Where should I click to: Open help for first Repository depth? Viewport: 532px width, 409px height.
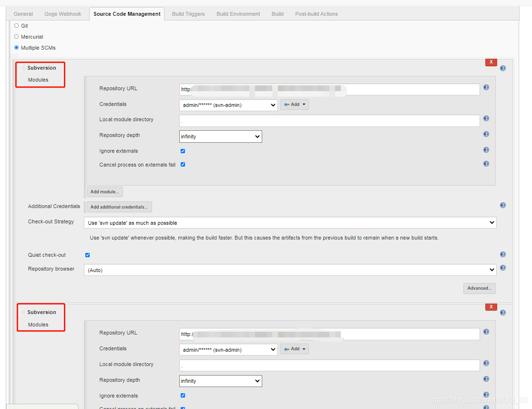tap(486, 134)
